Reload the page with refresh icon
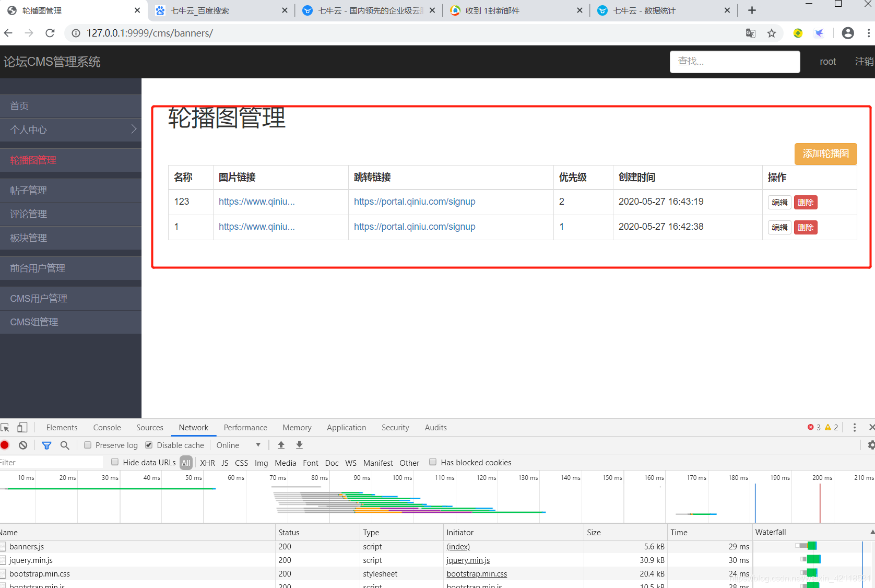 (x=50, y=33)
